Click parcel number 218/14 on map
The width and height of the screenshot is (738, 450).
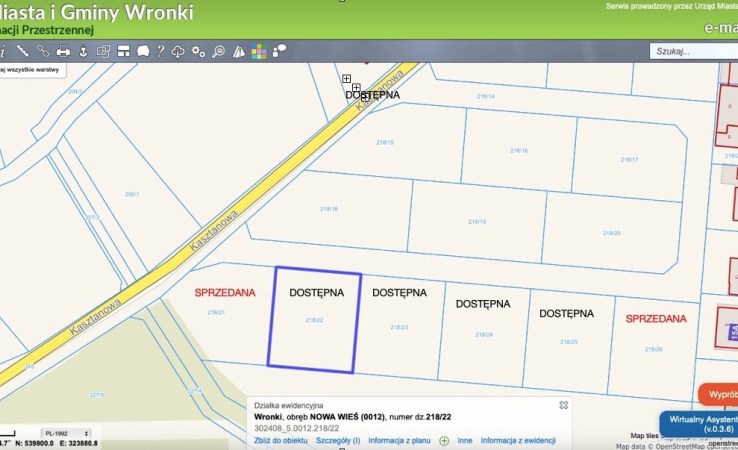pos(486,96)
